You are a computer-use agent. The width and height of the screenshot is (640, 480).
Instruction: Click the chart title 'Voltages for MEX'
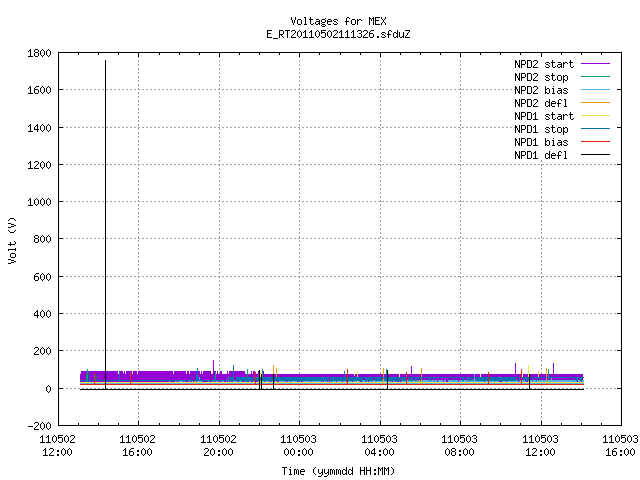pos(338,21)
